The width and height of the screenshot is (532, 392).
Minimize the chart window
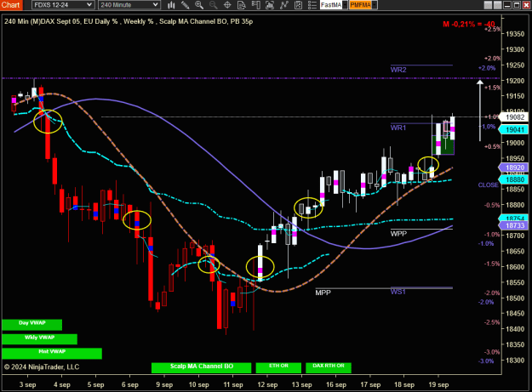pos(507,5)
